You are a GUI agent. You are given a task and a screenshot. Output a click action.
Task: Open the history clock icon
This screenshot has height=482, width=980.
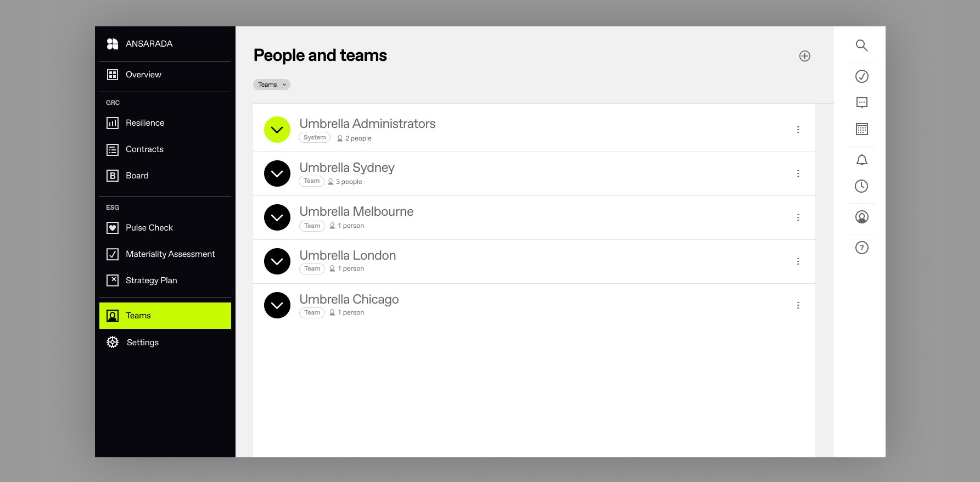pos(862,186)
